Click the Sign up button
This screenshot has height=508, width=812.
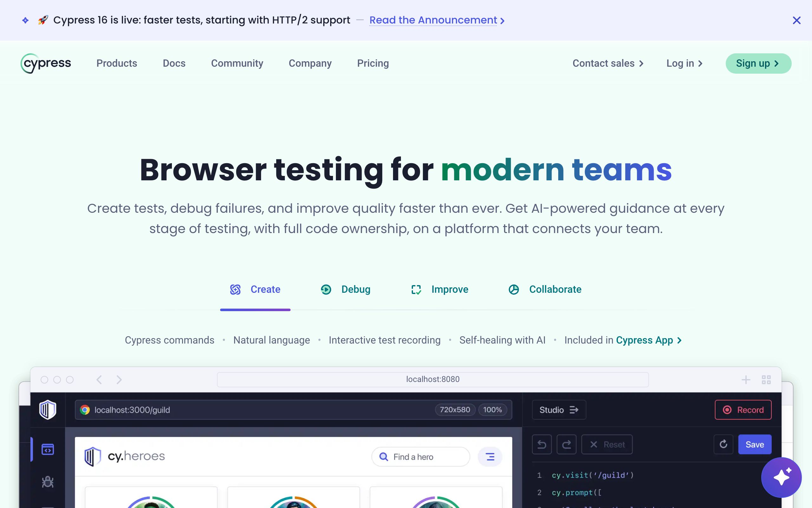pos(758,63)
